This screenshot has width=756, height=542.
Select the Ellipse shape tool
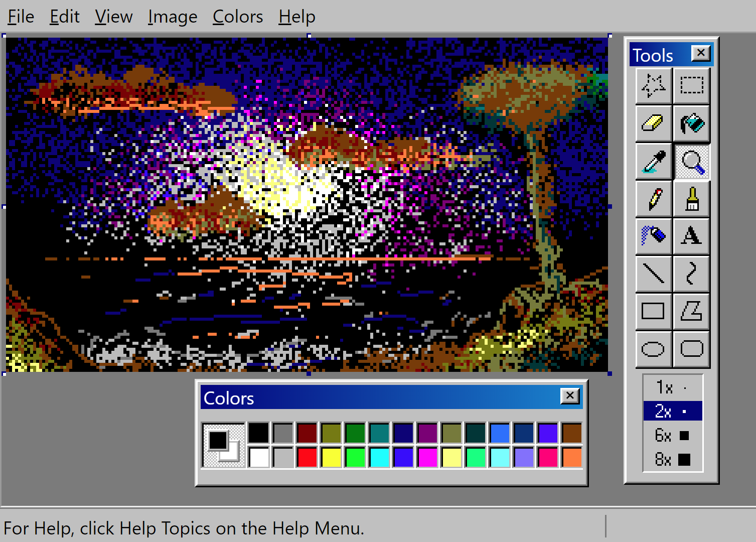(653, 349)
